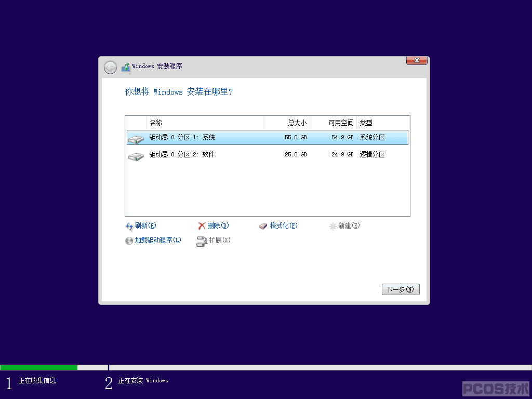Screen dimensions: 532x399
Task: Click the 下一步(N) next button
Action: pos(401,289)
